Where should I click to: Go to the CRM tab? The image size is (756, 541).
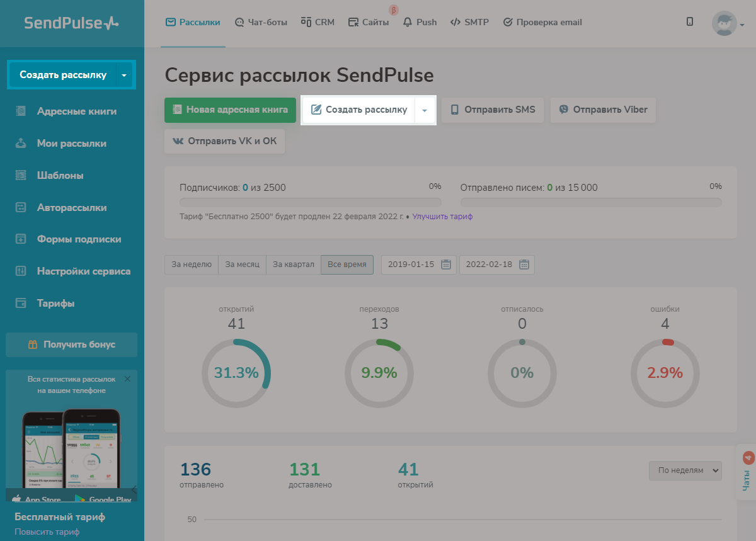click(318, 22)
